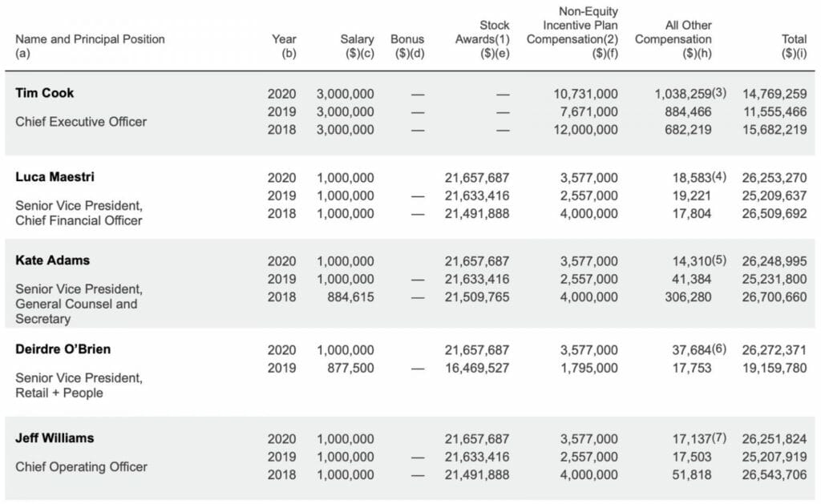Click Deirdre O'Brien's 16,469,527 stock award
This screenshot has width=821, height=504.
[x=476, y=368]
